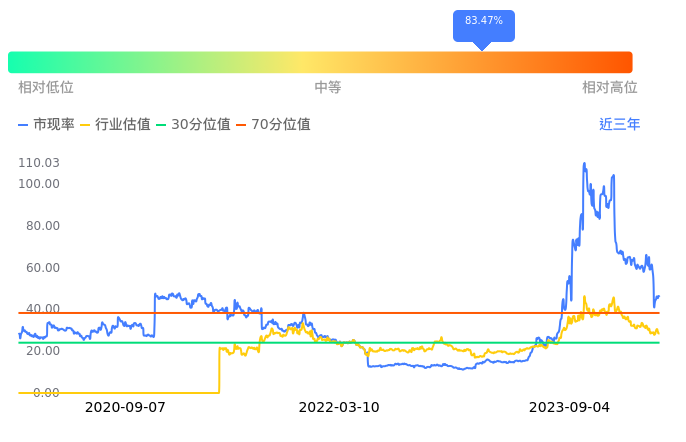Click the 100.00 y-axis label

tap(39, 184)
